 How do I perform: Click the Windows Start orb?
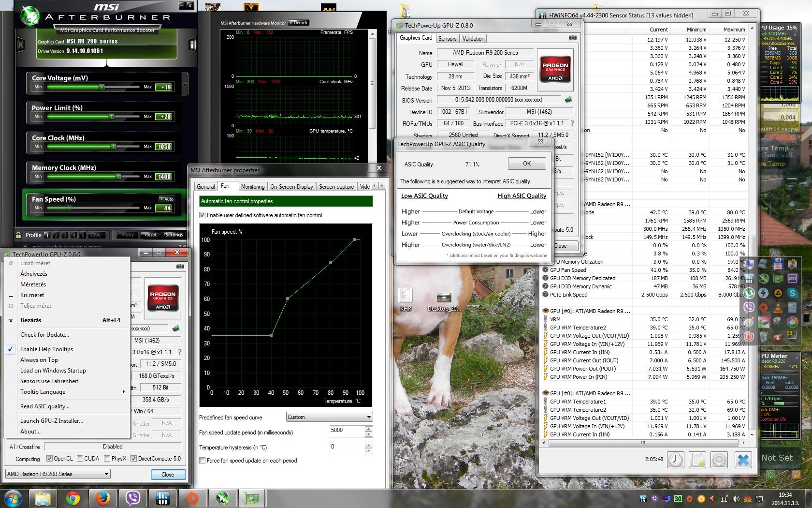click(x=13, y=498)
